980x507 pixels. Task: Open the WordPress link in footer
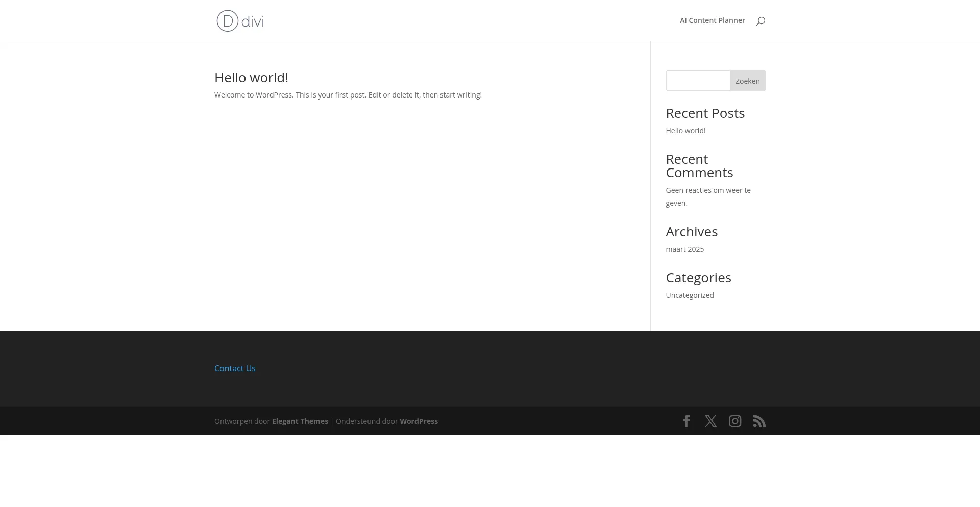(x=419, y=421)
